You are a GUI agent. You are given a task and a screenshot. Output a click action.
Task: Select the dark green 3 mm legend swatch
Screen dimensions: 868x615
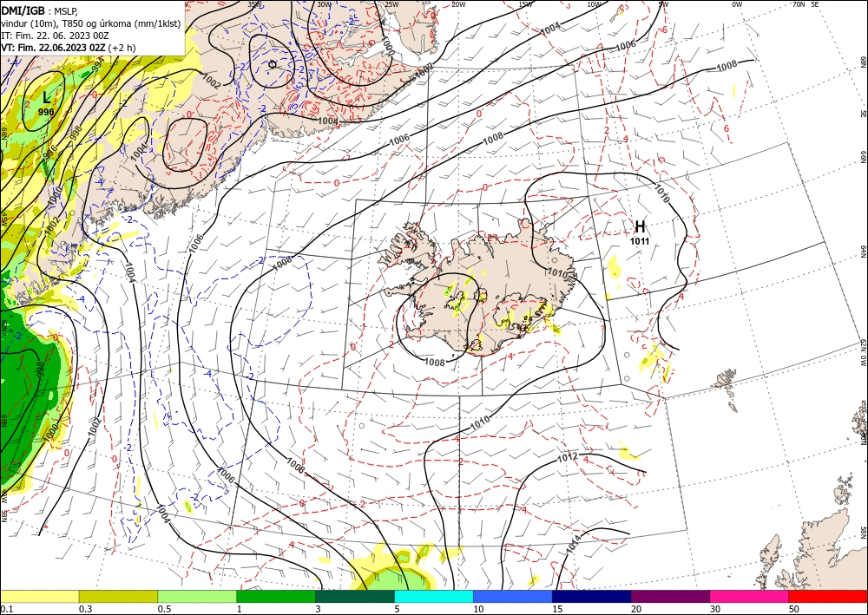[x=355, y=596]
